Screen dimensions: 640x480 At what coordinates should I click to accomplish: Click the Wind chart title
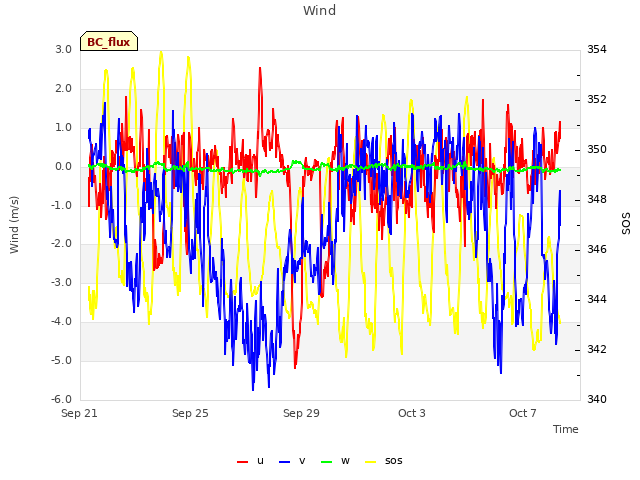(x=319, y=10)
